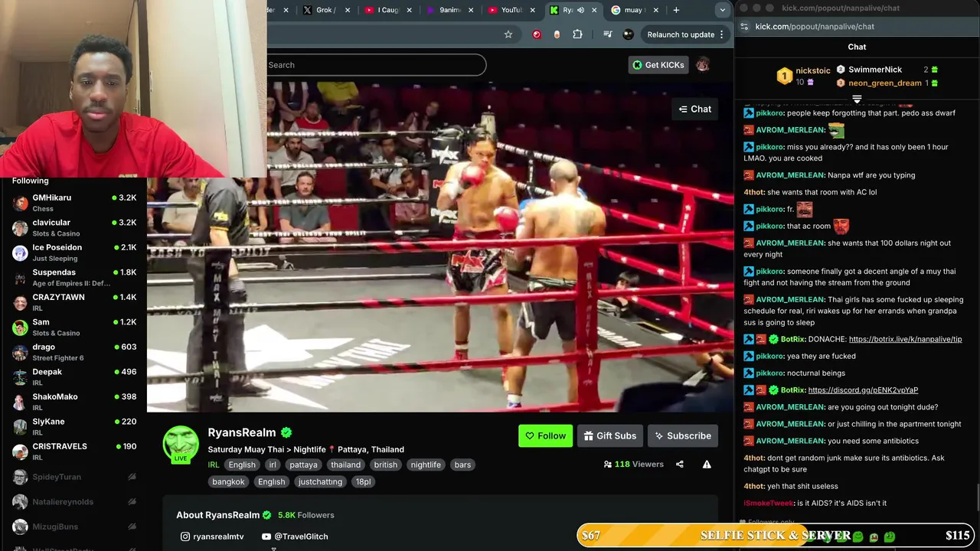The width and height of the screenshot is (980, 551).
Task: Follow the RyansRealm channel
Action: 545,435
